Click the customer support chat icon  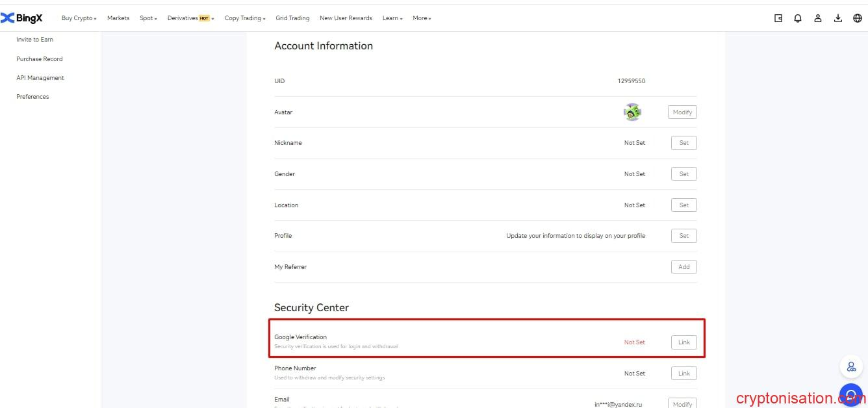(x=850, y=395)
